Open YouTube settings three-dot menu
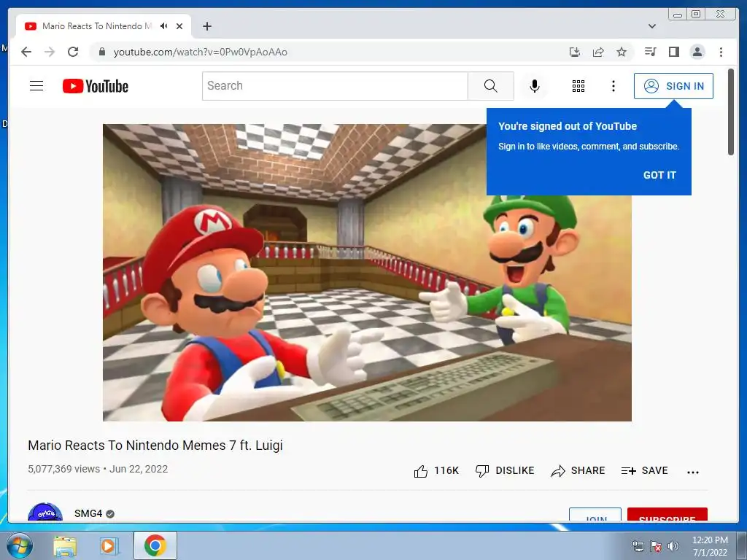 coord(613,86)
